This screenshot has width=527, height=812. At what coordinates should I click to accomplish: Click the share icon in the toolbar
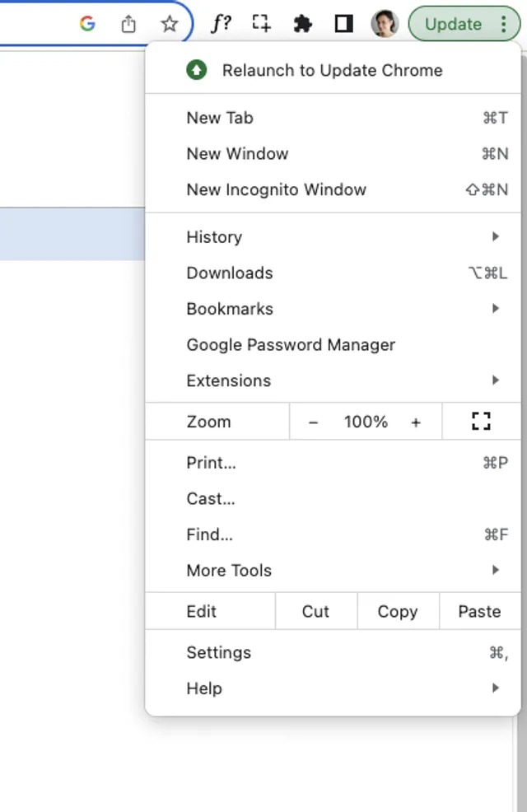pyautogui.click(x=128, y=24)
